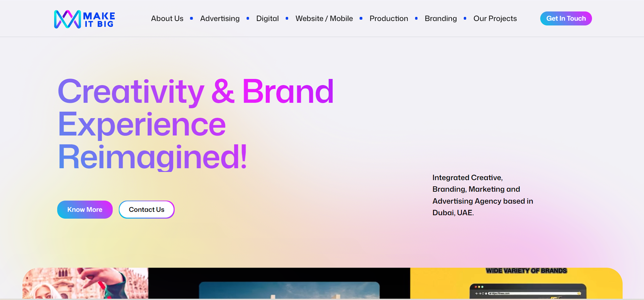Open the pink cathedral photo thumbnail
Image resolution: width=644 pixels, height=300 pixels.
pyautogui.click(x=85, y=283)
